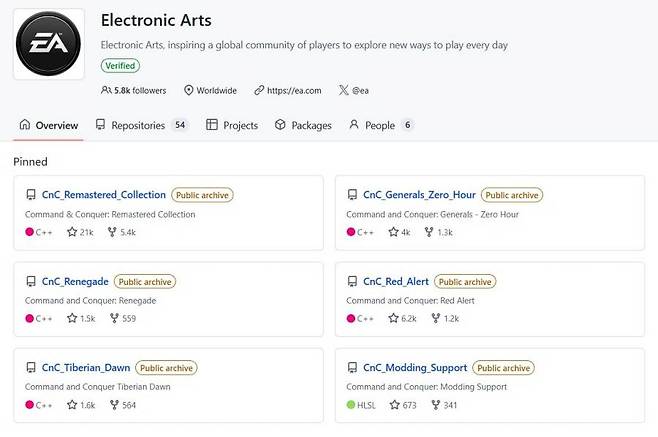The image size is (658, 437).
Task: Open the CnC_Modding_Support repository link
Action: pyautogui.click(x=415, y=368)
